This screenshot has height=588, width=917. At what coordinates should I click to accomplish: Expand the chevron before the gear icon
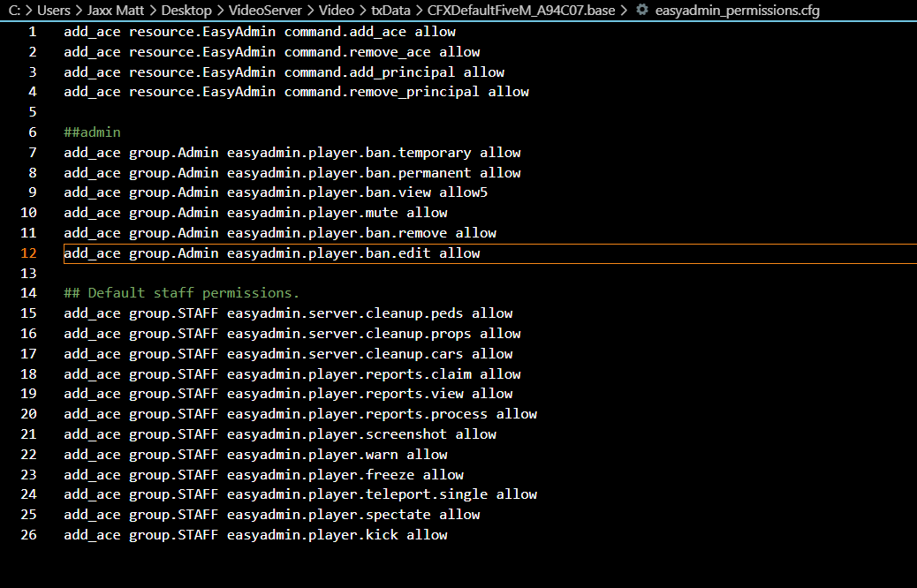point(624,11)
